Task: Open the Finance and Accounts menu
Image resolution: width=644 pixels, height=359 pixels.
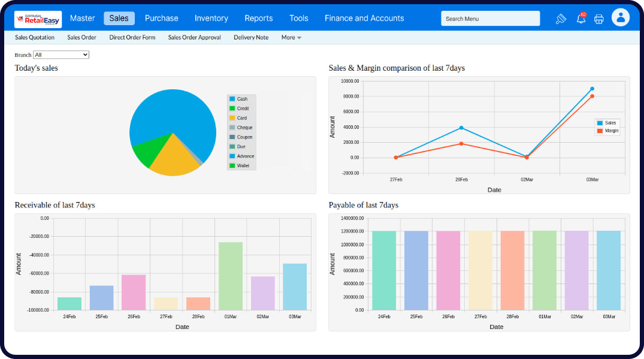Action: coord(364,18)
